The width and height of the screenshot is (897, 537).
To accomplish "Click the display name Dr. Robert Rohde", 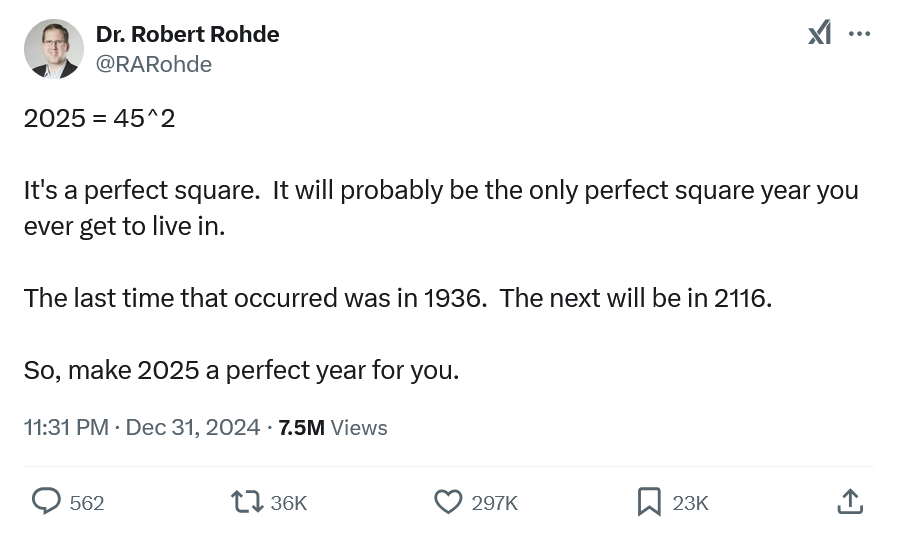I will tap(187, 34).
